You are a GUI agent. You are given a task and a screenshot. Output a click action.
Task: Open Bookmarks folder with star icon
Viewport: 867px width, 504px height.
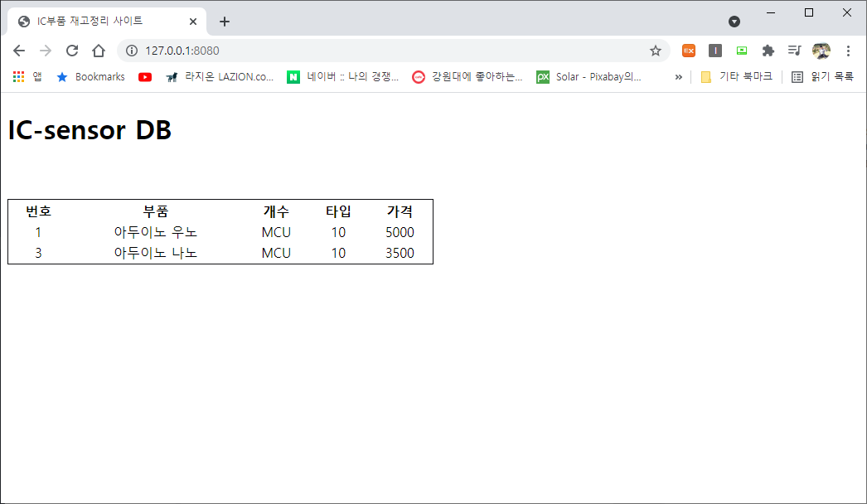click(90, 76)
